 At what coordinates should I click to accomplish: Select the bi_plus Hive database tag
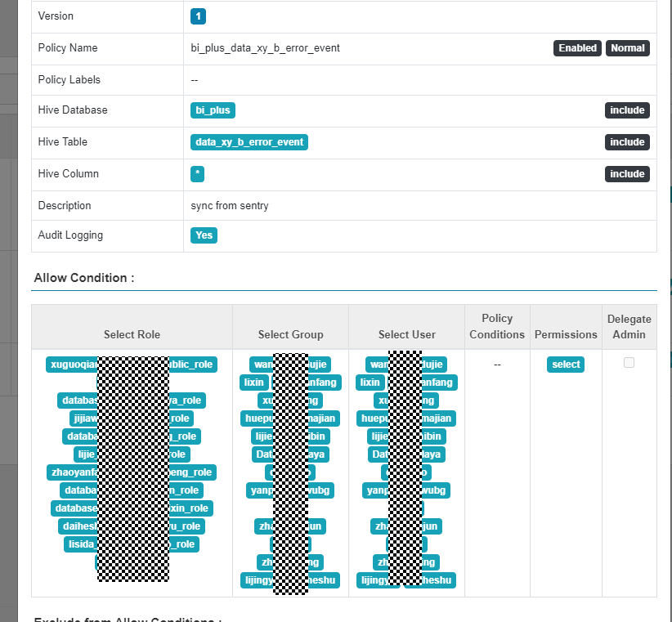(x=213, y=110)
